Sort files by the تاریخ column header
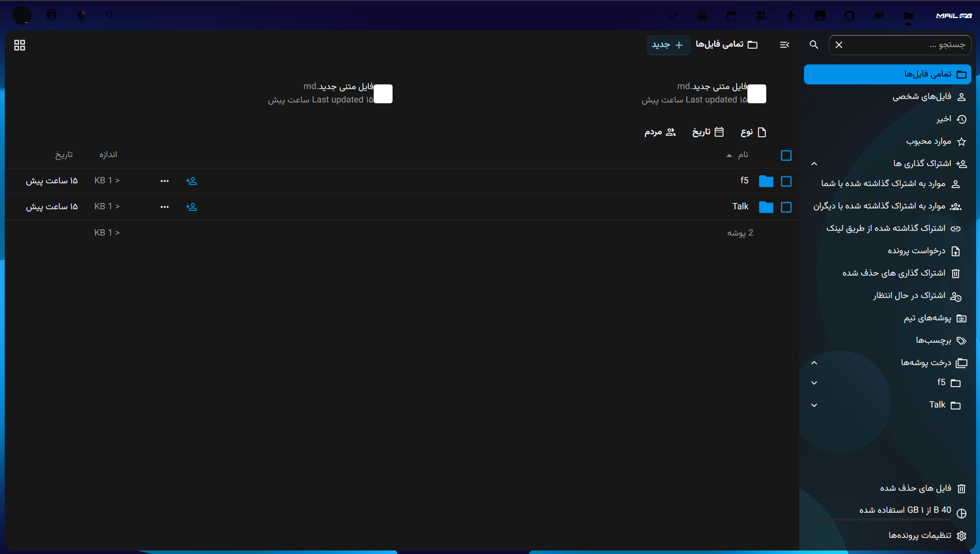This screenshot has height=554, width=980. click(x=64, y=155)
